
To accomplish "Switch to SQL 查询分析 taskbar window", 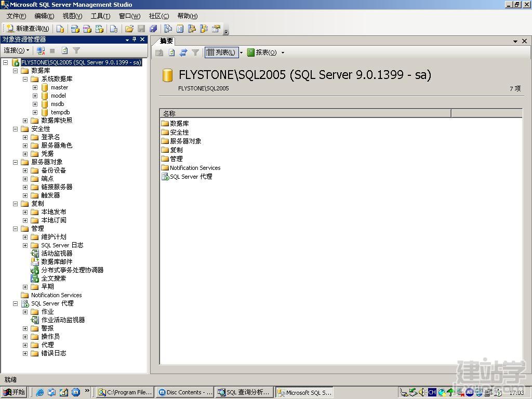I will (244, 392).
